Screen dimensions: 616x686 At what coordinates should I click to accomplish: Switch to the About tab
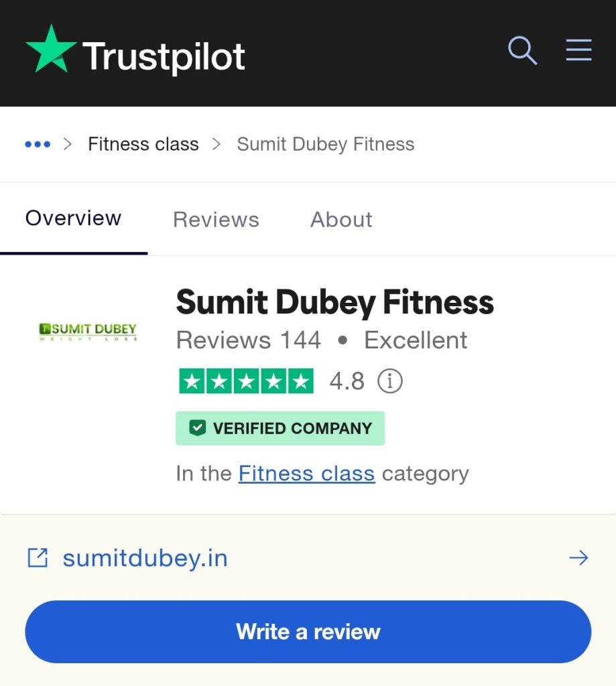coord(341,219)
